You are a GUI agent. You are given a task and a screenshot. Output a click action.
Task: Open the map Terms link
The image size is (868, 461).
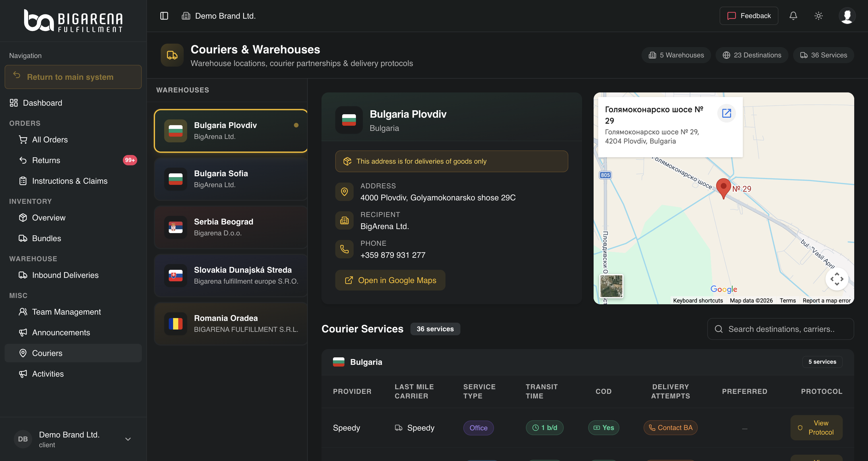(x=788, y=301)
